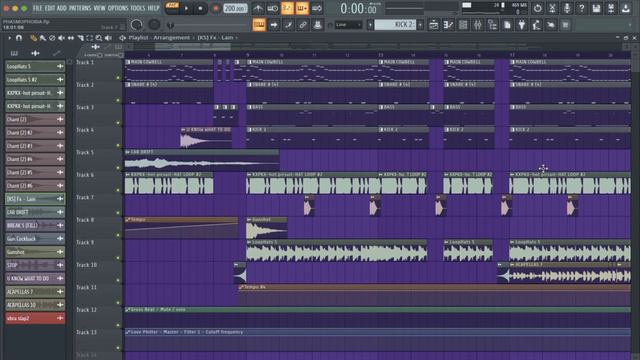The width and height of the screenshot is (640, 360).
Task: Select the draw pencil tool in playlist
Action: point(33,38)
